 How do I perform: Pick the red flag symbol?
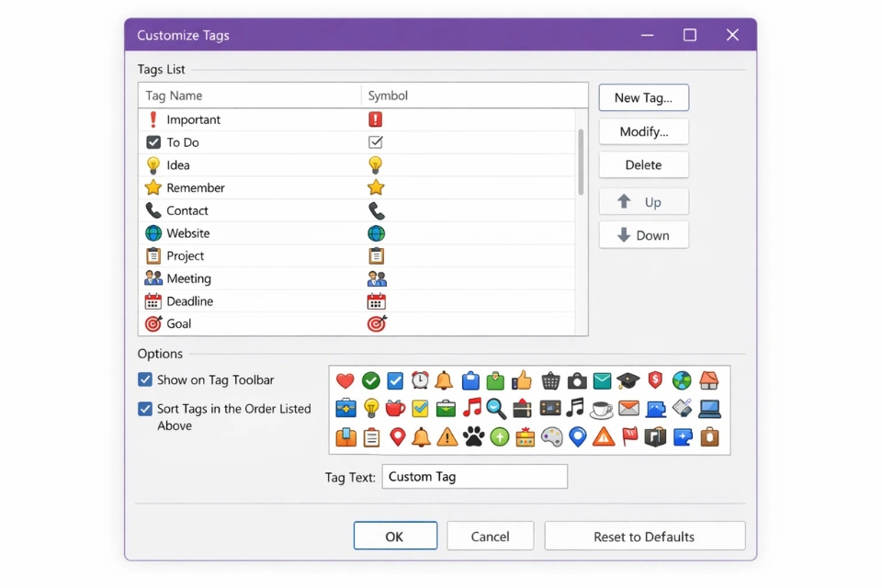point(628,437)
